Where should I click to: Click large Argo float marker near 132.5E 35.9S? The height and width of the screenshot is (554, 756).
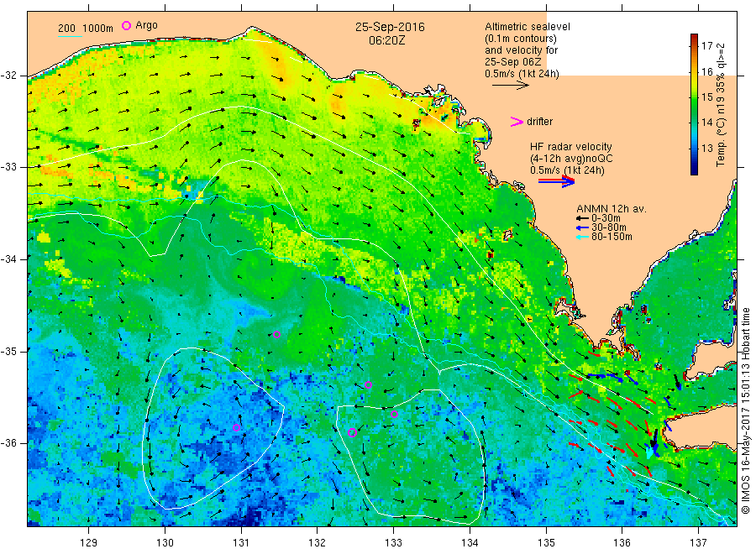[352, 432]
